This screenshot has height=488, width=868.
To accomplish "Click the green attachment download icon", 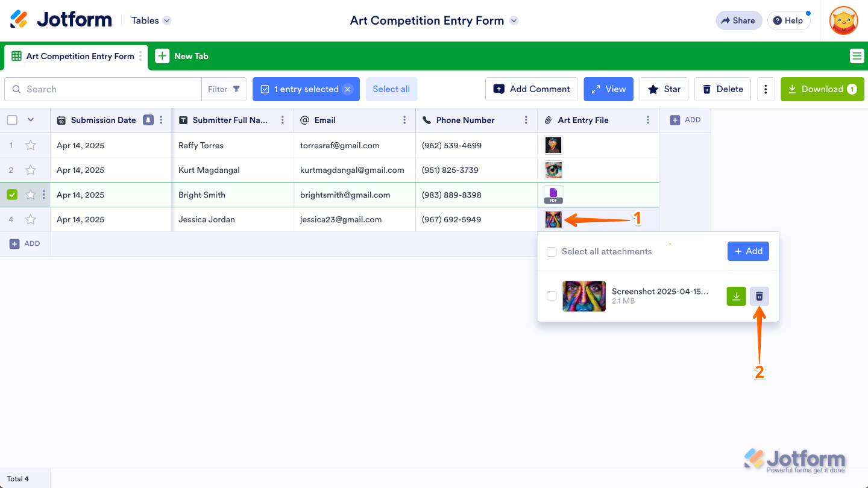I will (x=736, y=296).
